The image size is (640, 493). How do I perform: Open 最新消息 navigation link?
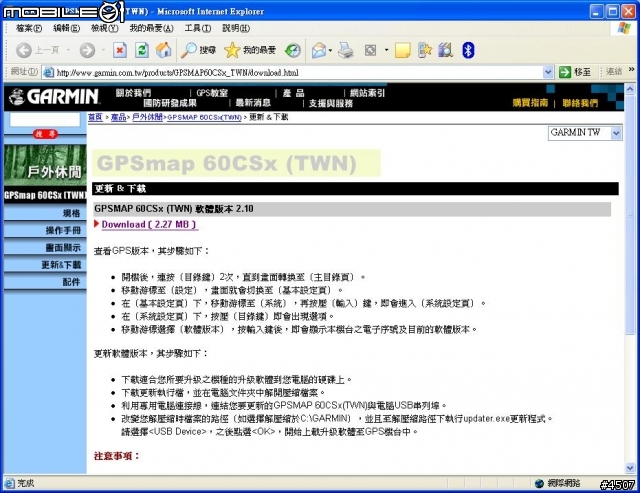pos(253,103)
